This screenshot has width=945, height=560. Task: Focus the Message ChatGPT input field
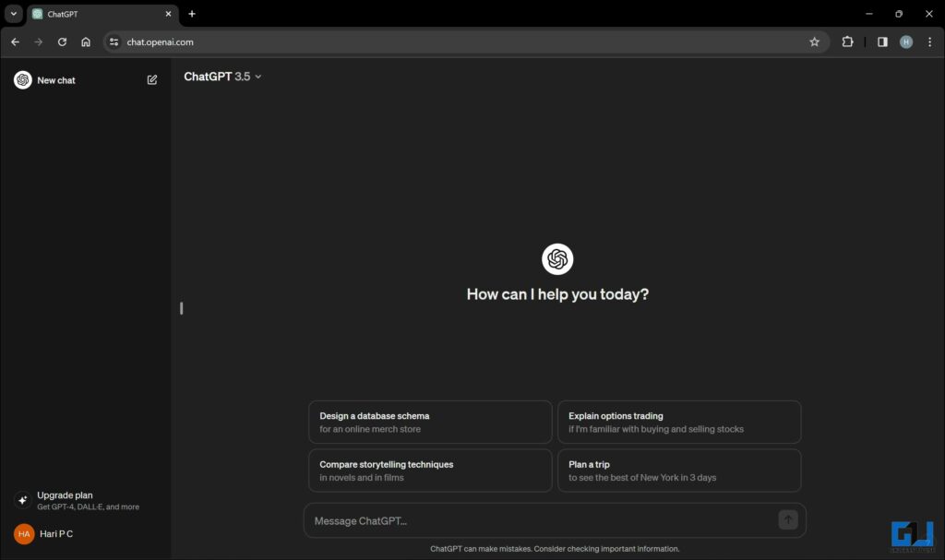[x=540, y=520]
